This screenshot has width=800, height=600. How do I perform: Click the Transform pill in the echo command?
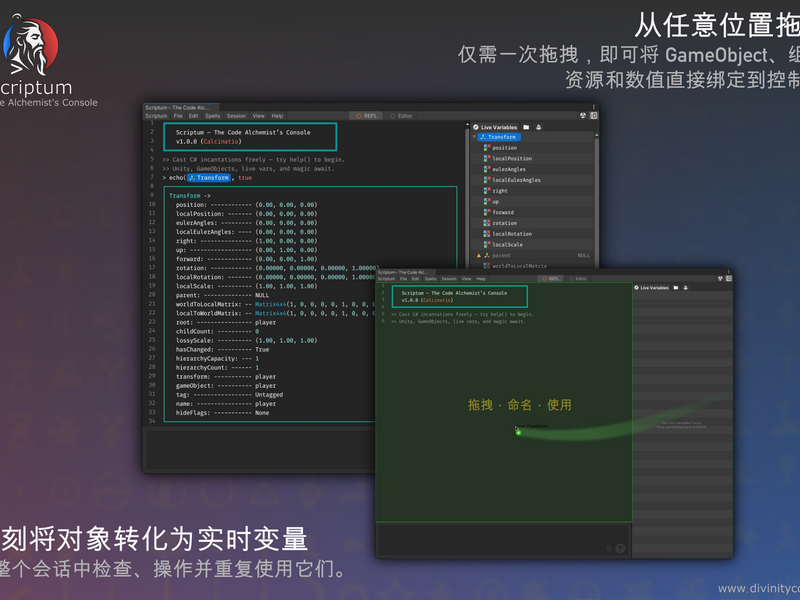(x=209, y=178)
